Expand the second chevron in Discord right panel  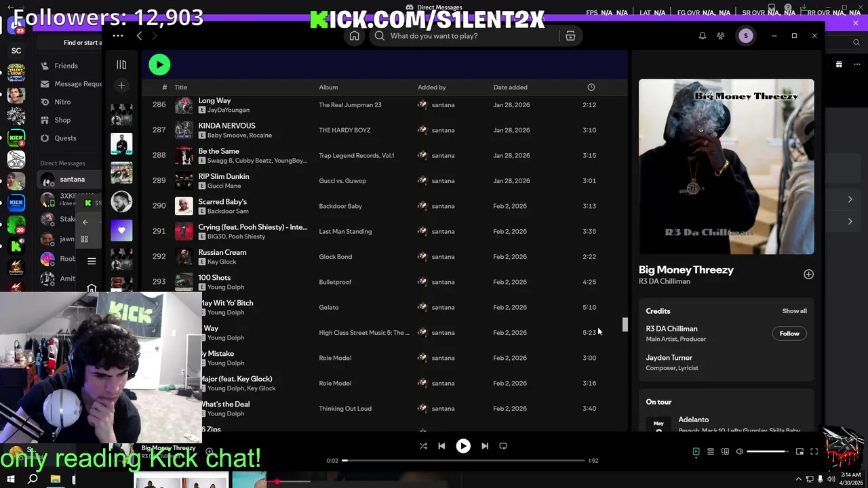click(x=850, y=222)
